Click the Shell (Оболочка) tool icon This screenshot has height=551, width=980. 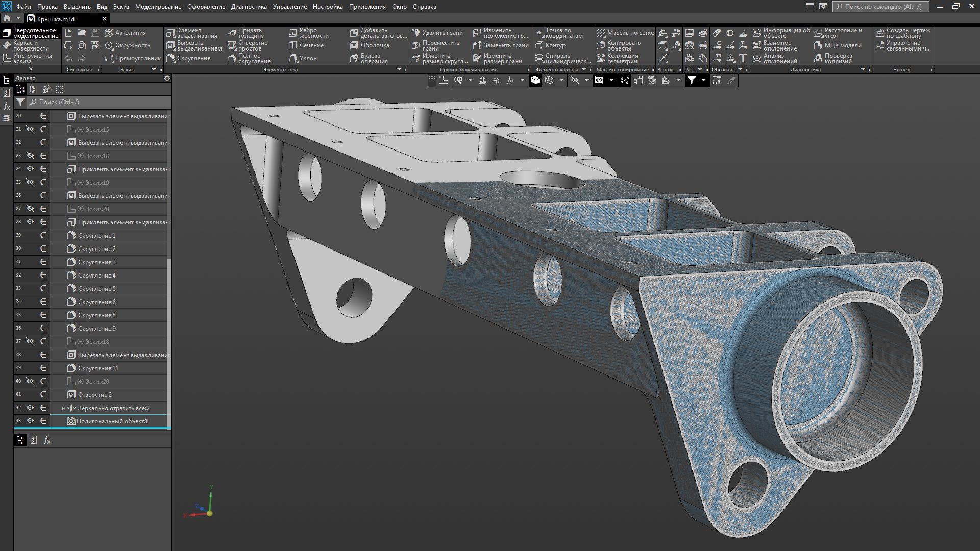(x=354, y=45)
